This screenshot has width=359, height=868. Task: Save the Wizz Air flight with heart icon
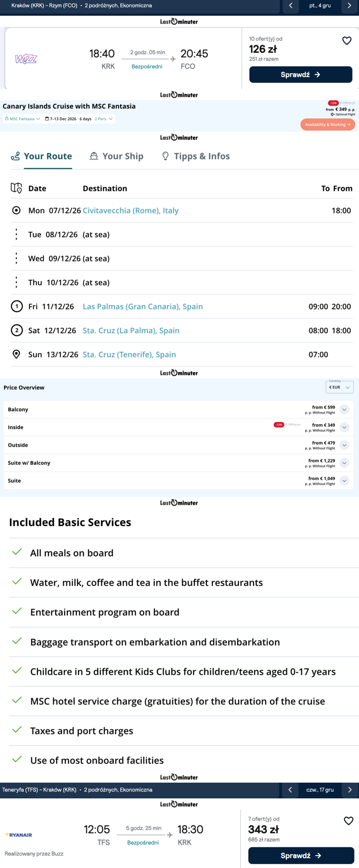[347, 41]
